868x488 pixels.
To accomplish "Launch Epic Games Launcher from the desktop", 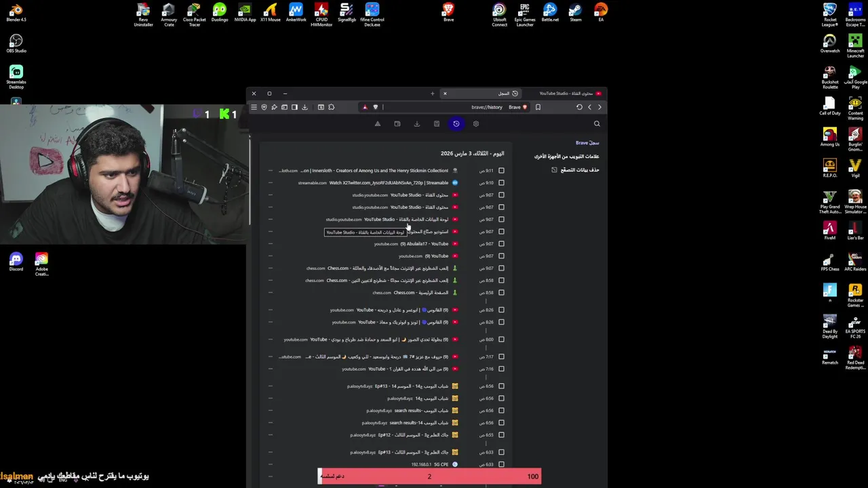I will click(524, 14).
